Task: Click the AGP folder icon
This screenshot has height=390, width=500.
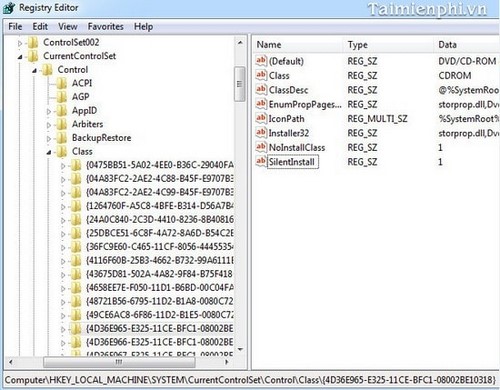Action: tap(61, 97)
